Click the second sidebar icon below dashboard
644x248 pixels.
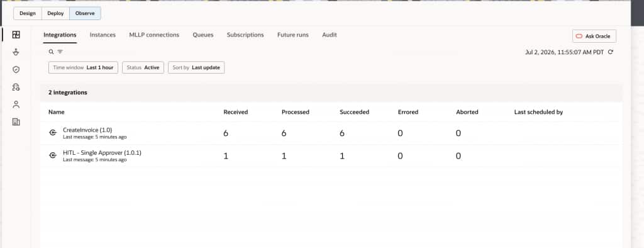pyautogui.click(x=16, y=52)
